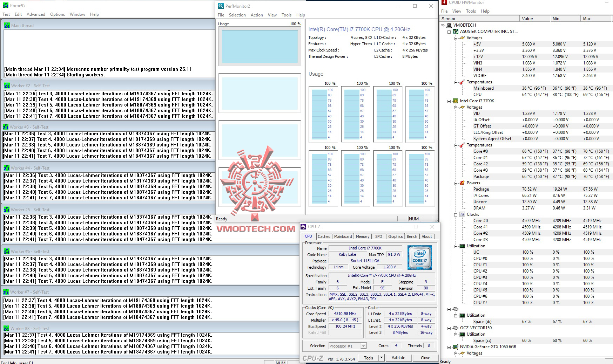Image resolution: width=613 pixels, height=364 pixels.
Task: Collapse the OCZ-VECTOR150 node
Action: (449, 328)
